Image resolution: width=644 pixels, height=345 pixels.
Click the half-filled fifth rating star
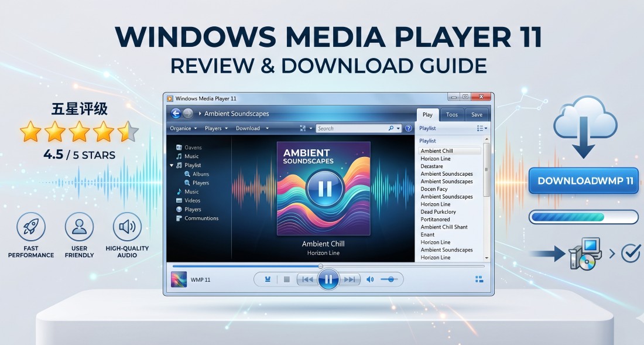pos(128,131)
